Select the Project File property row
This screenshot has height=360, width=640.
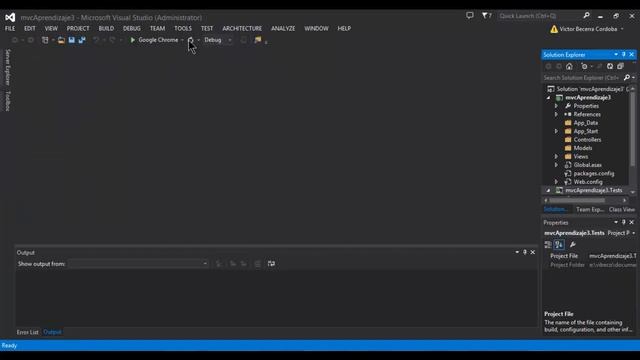coord(590,256)
